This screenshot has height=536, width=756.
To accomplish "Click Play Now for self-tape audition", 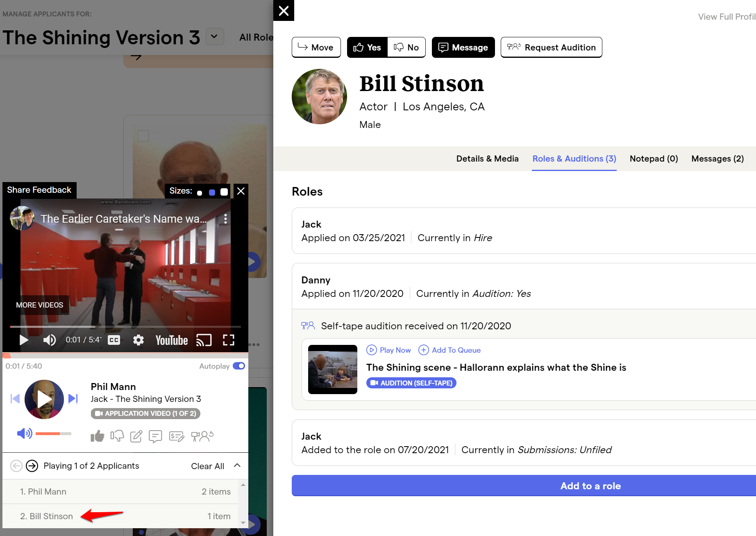I will tap(388, 350).
